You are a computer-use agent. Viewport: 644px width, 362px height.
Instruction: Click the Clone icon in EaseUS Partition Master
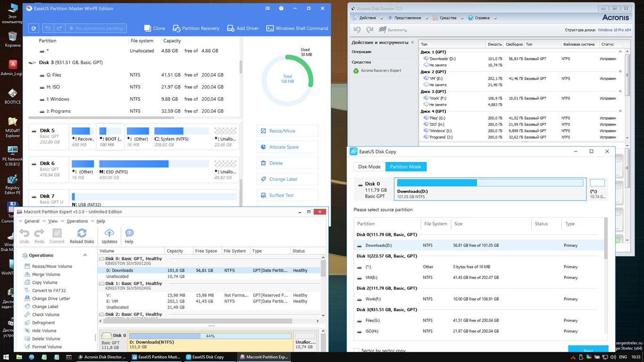tap(154, 28)
